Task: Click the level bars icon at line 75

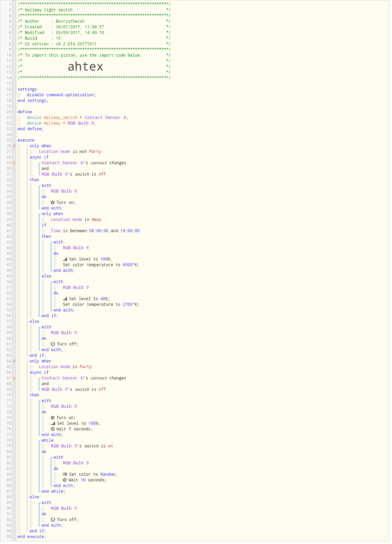Action: (53, 423)
